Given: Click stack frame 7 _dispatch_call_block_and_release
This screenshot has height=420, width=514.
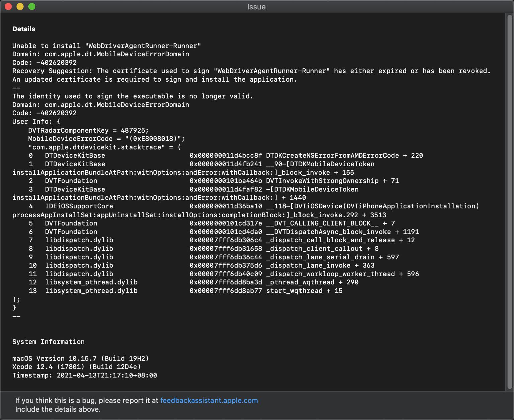Looking at the screenshot, I should 222,240.
